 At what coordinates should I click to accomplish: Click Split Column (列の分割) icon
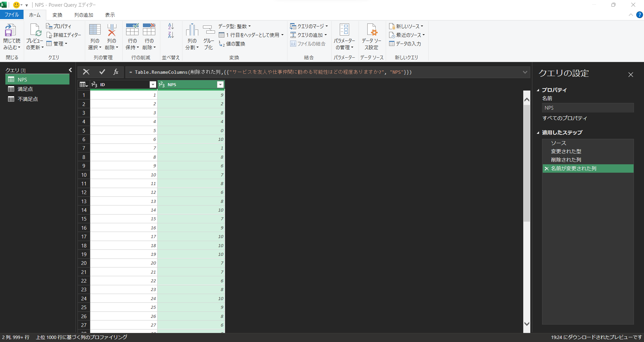point(192,30)
